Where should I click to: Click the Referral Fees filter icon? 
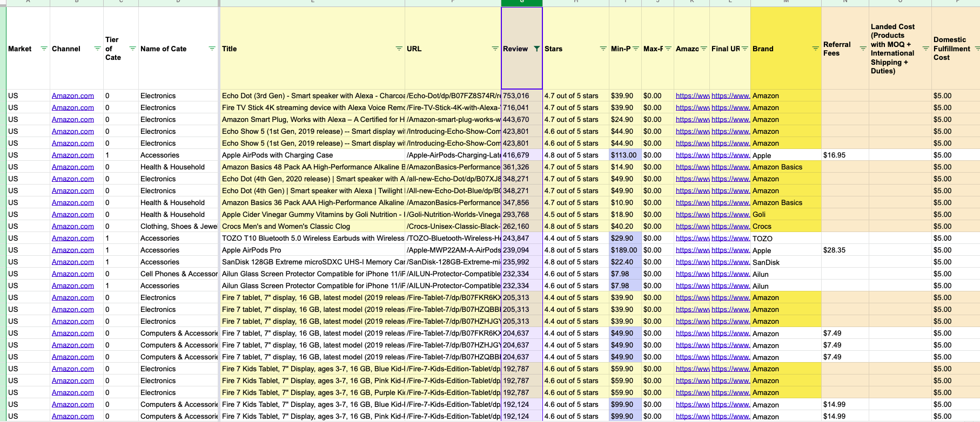pos(863,49)
